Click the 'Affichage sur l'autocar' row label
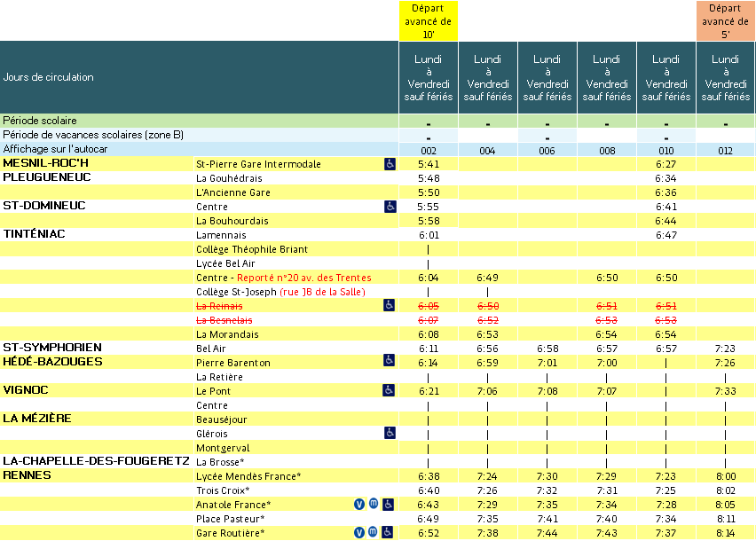 [x=55, y=149]
